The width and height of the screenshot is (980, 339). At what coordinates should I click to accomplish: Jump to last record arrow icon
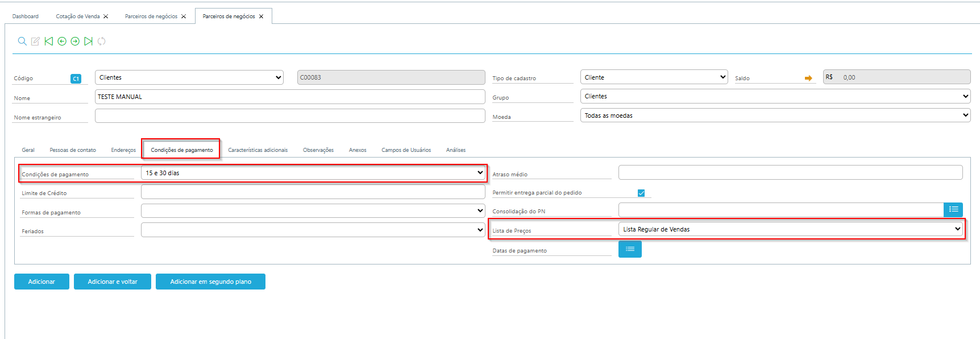[88, 41]
